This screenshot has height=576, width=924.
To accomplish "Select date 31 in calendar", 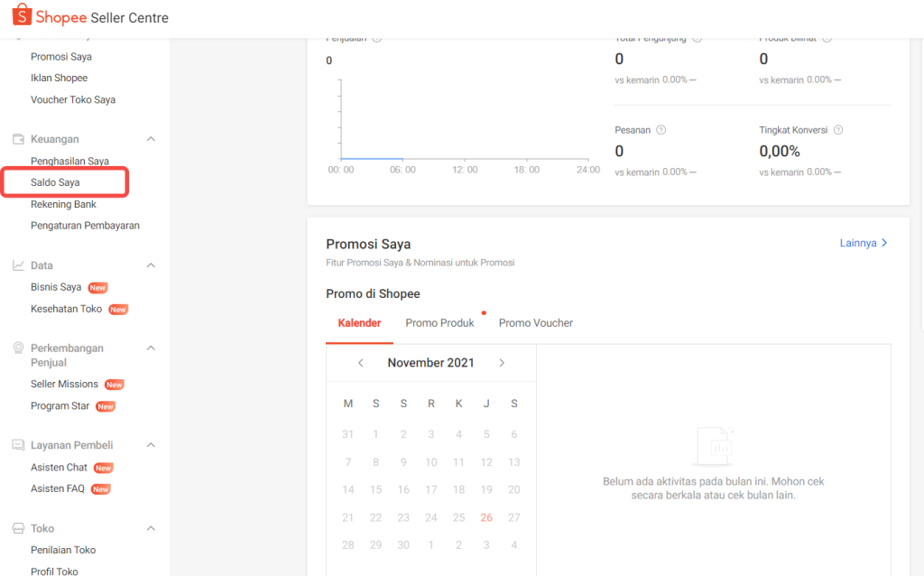I will 347,434.
